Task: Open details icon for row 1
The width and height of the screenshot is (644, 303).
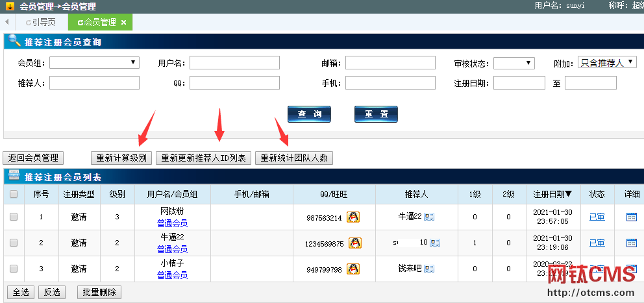Action: 631,217
